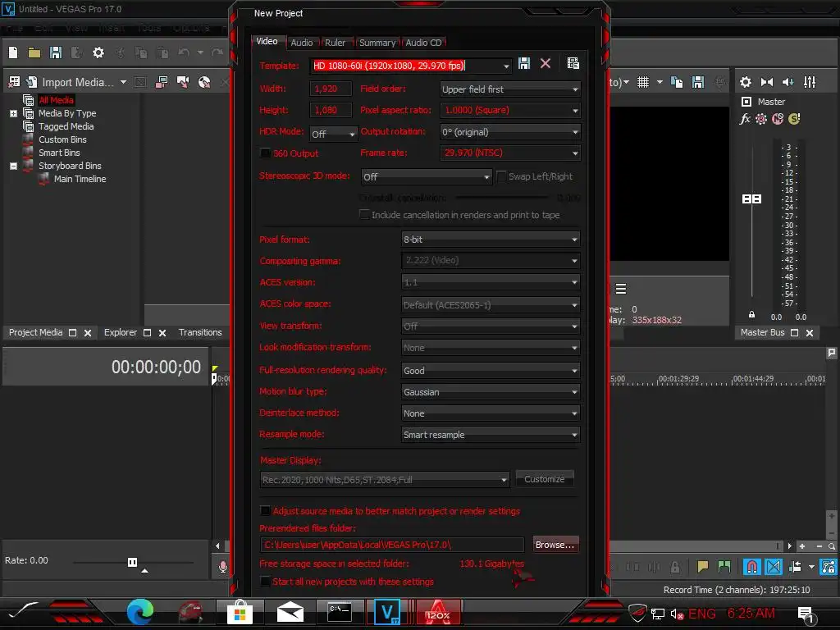Open the Import Media dropdown arrow
Viewport: 840px width, 630px height.
(x=123, y=82)
